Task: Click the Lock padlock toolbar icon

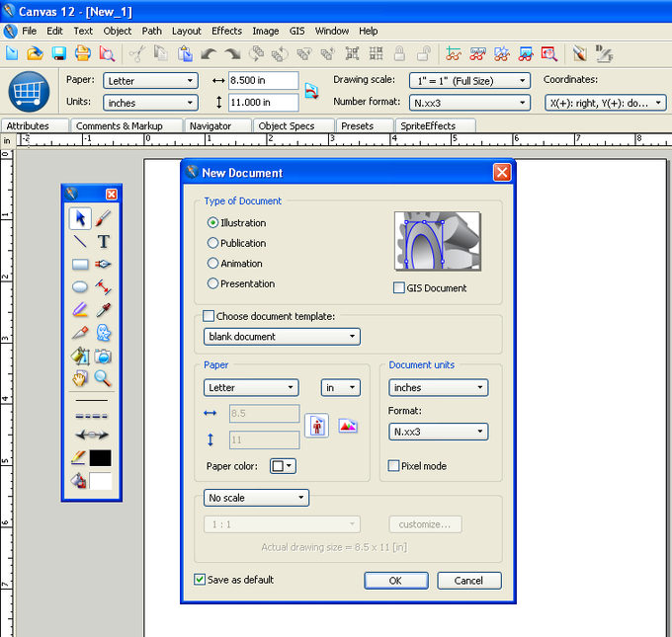Action: [x=400, y=54]
